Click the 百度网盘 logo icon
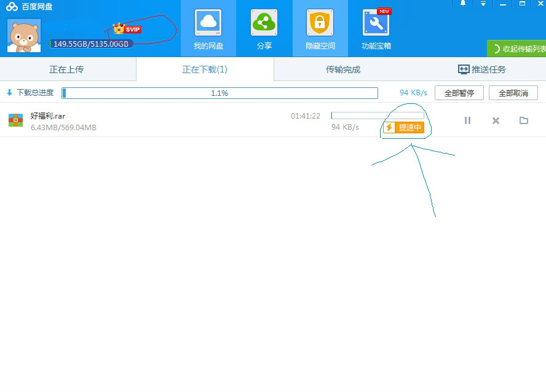 12,6
